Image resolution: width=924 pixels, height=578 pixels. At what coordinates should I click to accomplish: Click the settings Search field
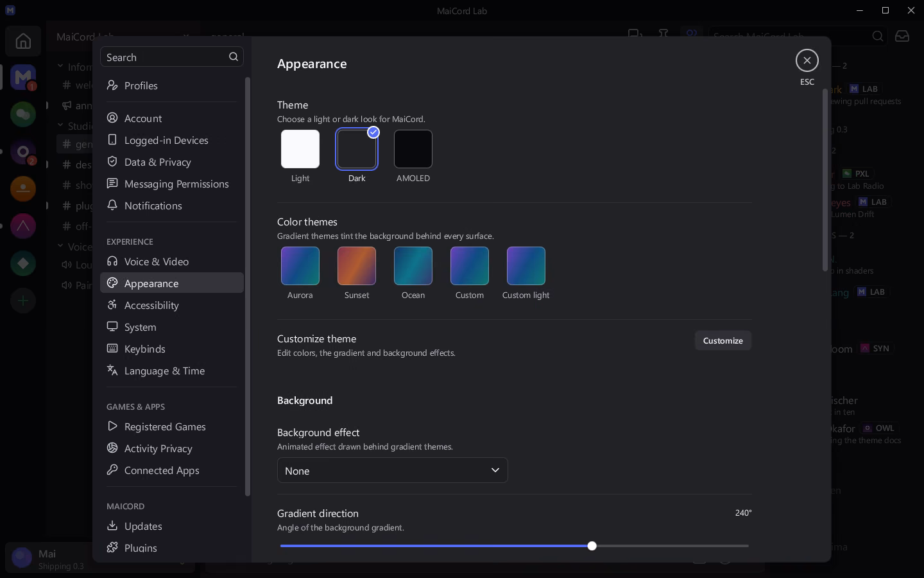click(172, 57)
